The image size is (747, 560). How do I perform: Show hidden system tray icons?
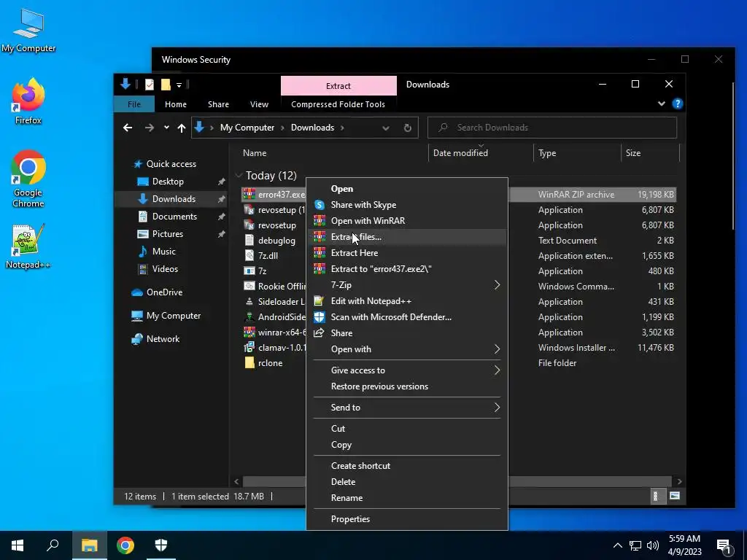tap(617, 545)
